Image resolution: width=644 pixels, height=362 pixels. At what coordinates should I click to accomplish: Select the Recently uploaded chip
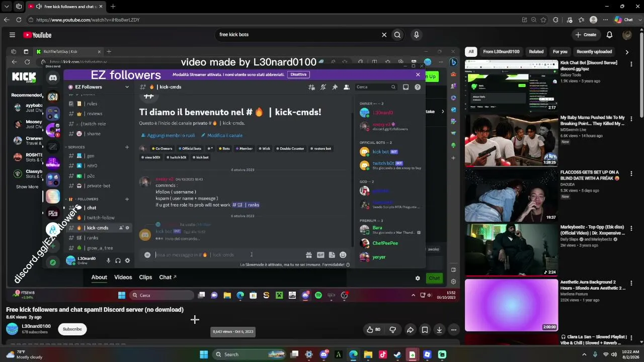[594, 52]
